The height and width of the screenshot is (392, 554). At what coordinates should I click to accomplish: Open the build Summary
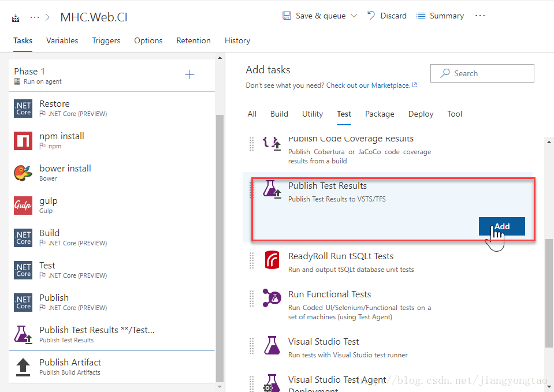point(440,16)
